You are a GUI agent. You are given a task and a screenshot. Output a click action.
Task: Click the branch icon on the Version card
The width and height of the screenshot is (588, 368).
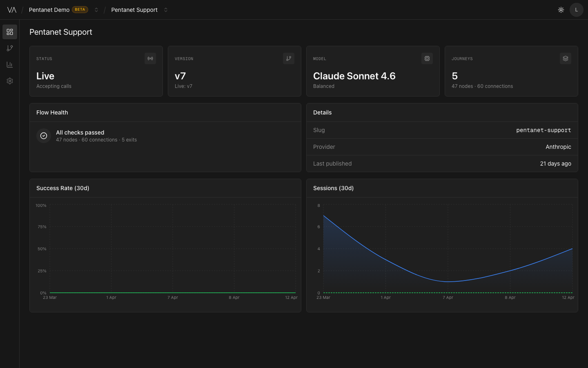(x=289, y=58)
